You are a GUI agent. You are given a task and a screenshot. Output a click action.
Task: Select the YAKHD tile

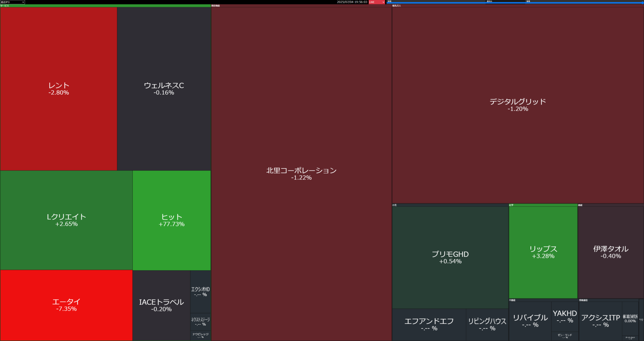point(565,317)
